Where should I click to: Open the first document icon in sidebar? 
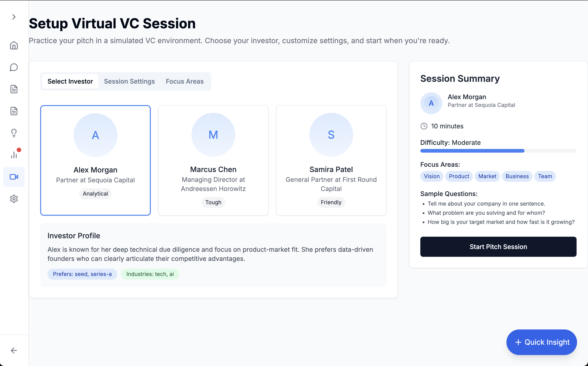[14, 89]
